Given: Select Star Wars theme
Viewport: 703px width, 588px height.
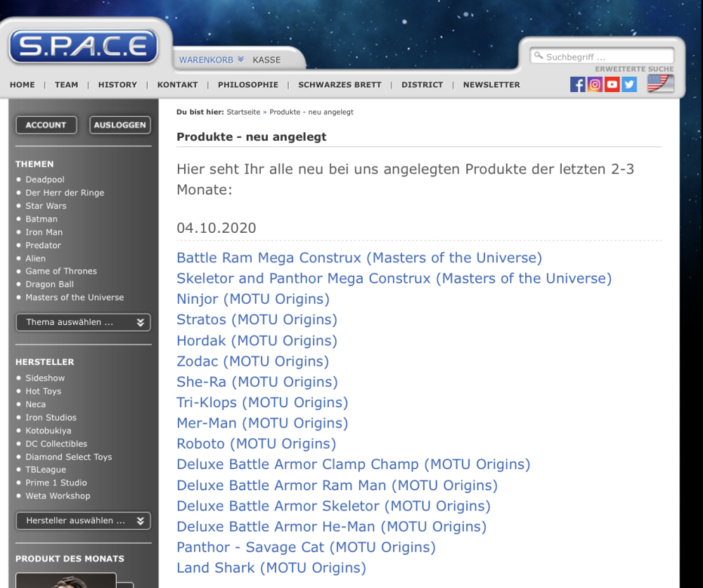Looking at the screenshot, I should coord(46,206).
